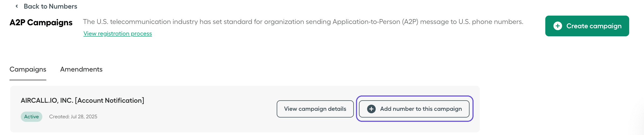The width and height of the screenshot is (644, 135).
Task: Click the Application-to-Person (A2P) phrase in description
Action: [375, 22]
